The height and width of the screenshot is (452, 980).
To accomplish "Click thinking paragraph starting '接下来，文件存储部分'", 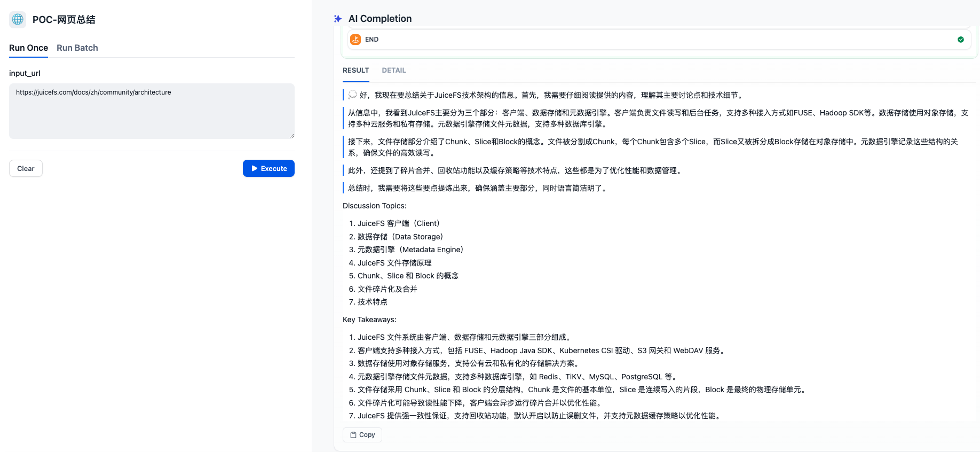I will point(653,147).
